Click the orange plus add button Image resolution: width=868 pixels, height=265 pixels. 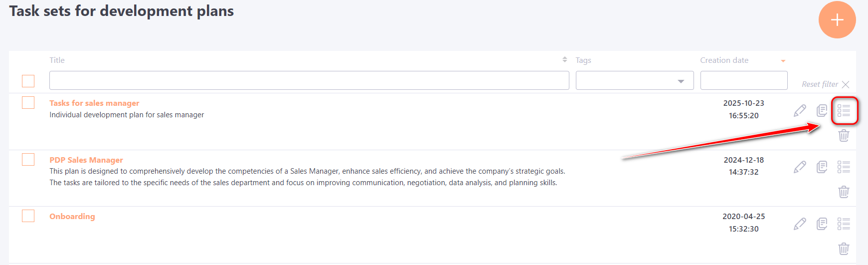(837, 20)
